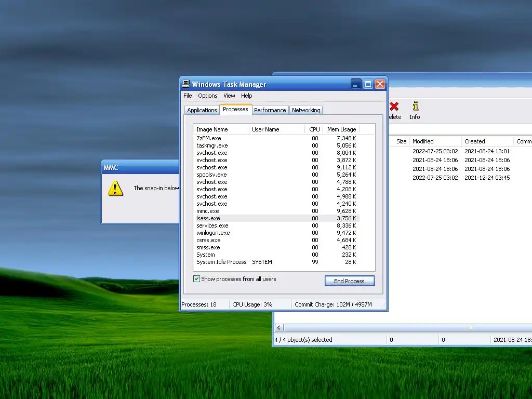Select svchost.exe using 4,240 K memory
Viewport: 532px width, 399px height.
[276, 204]
